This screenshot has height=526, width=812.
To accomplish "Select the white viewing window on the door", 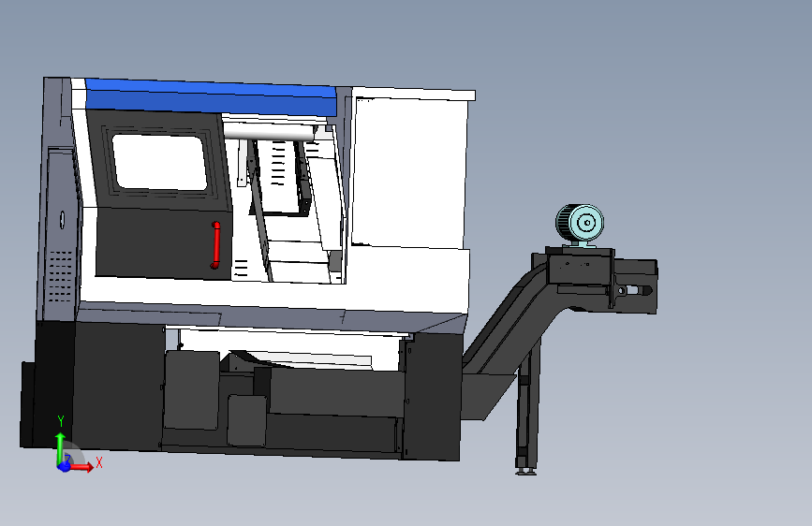I will click(x=159, y=162).
